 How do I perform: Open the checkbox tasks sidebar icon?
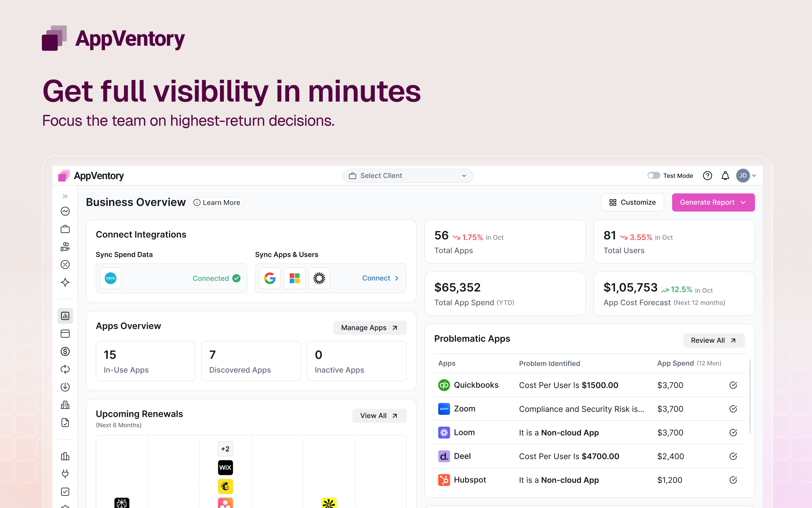pos(65,492)
